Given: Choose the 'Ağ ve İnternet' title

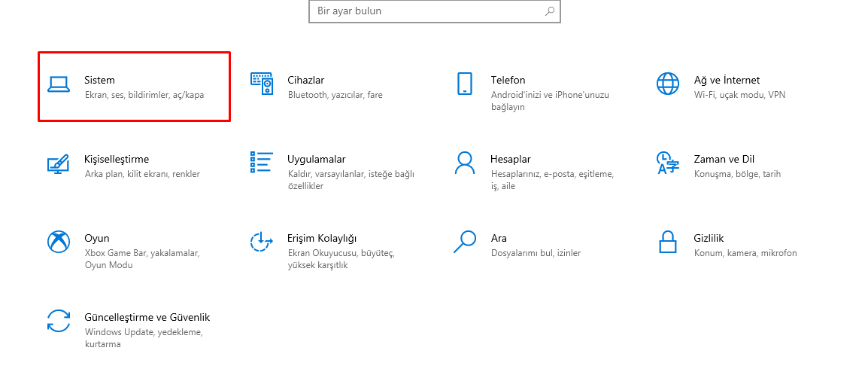Looking at the screenshot, I should click(x=727, y=81).
